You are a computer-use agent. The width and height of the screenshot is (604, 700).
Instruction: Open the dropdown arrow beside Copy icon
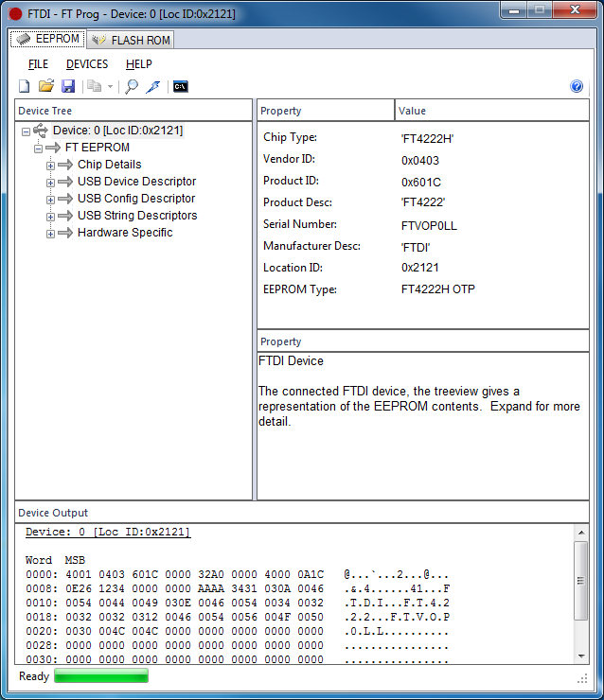[x=110, y=86]
